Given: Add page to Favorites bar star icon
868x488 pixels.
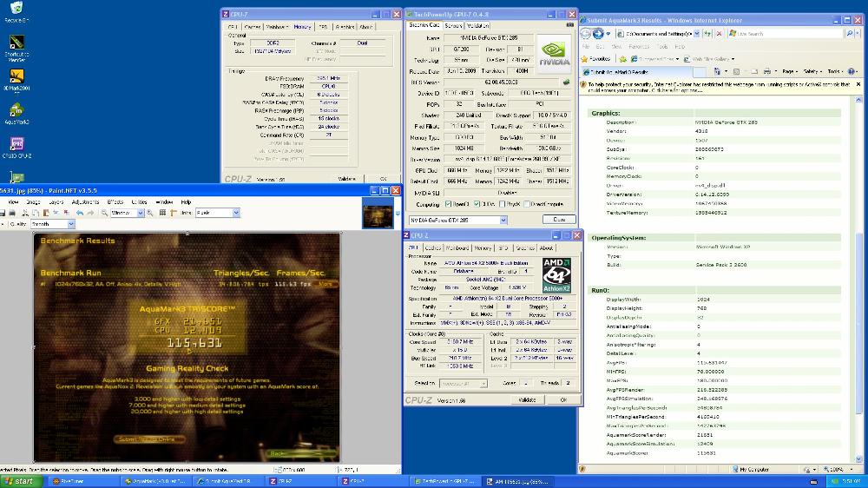Looking at the screenshot, I should (622, 59).
